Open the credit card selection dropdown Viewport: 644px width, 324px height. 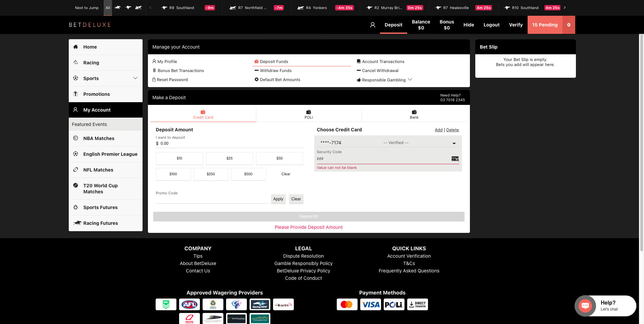coord(454,143)
